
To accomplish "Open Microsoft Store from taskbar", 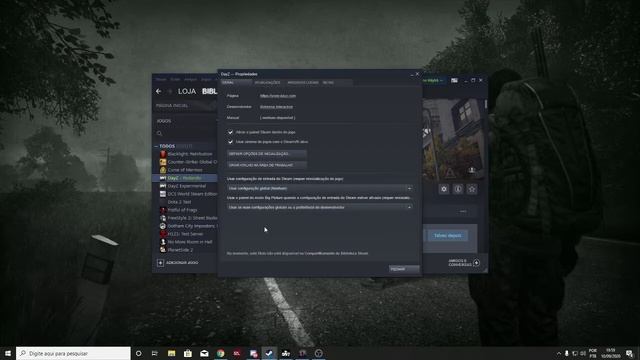I will click(188, 353).
